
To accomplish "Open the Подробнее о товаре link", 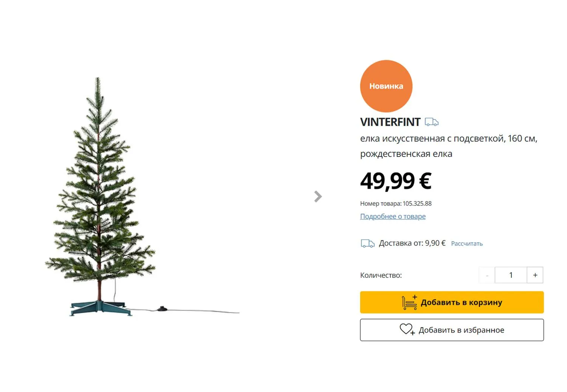I will click(x=393, y=217).
